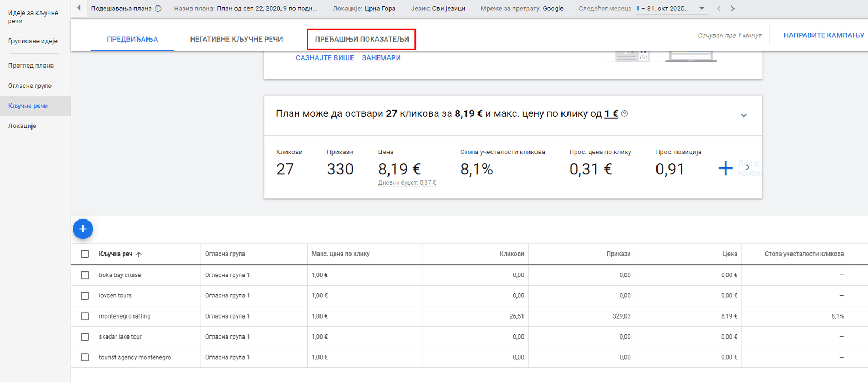Check the boka bay cruise row checkbox
This screenshot has height=382, width=868.
pyautogui.click(x=85, y=275)
